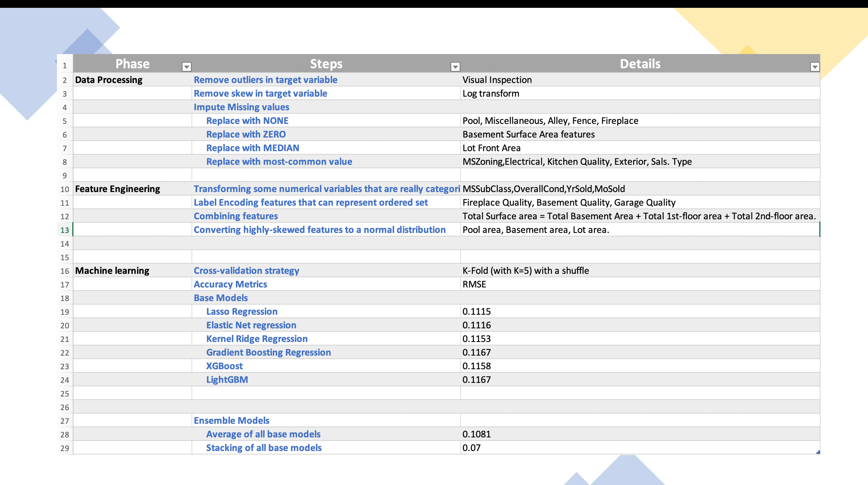
Task: Click the table resize handle in the corner
Action: coord(818,452)
